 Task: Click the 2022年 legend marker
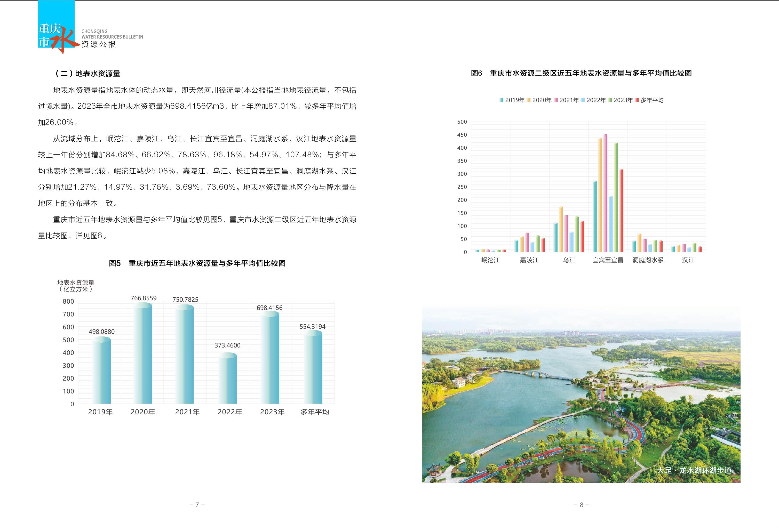(x=583, y=100)
